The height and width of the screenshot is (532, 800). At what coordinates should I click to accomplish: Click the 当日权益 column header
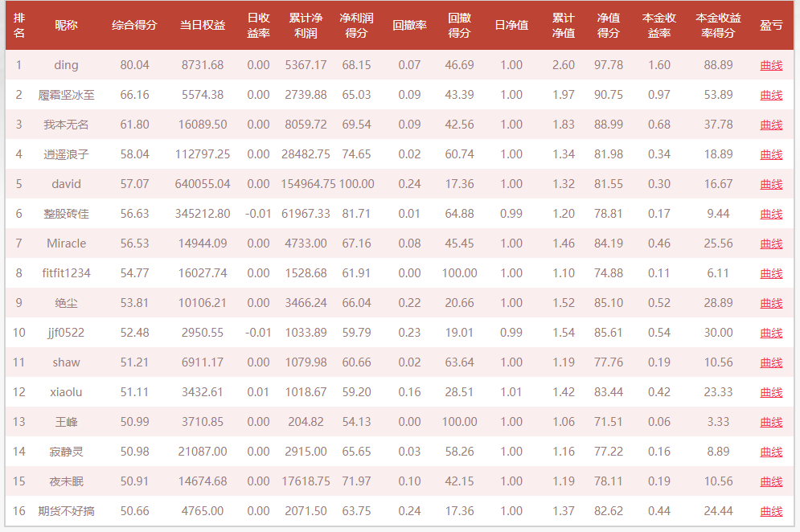(x=203, y=25)
